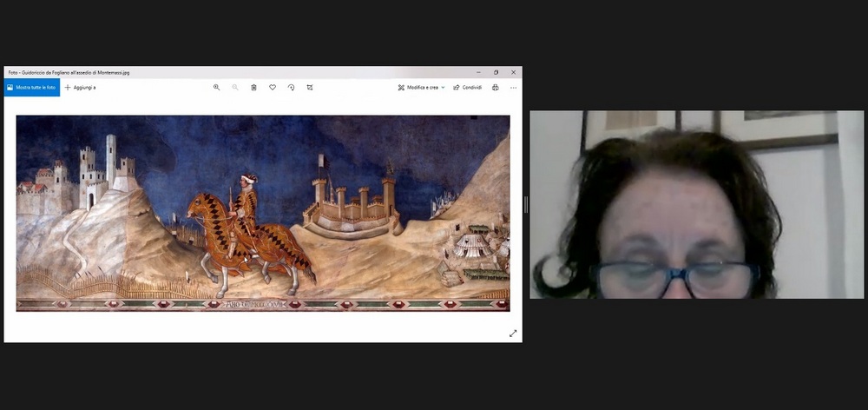Select the crop tool icon

click(x=310, y=88)
